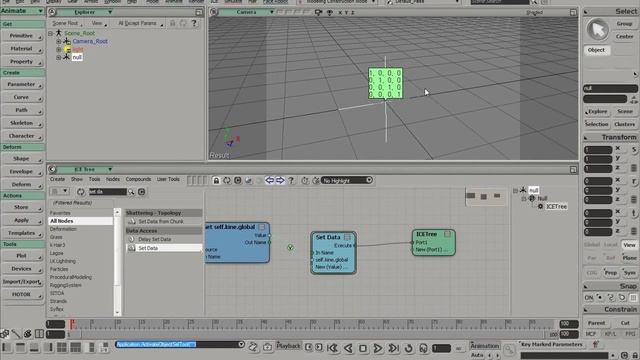Toggle Prop proportional modeling
The width and height of the screenshot is (640, 360).
click(611, 273)
